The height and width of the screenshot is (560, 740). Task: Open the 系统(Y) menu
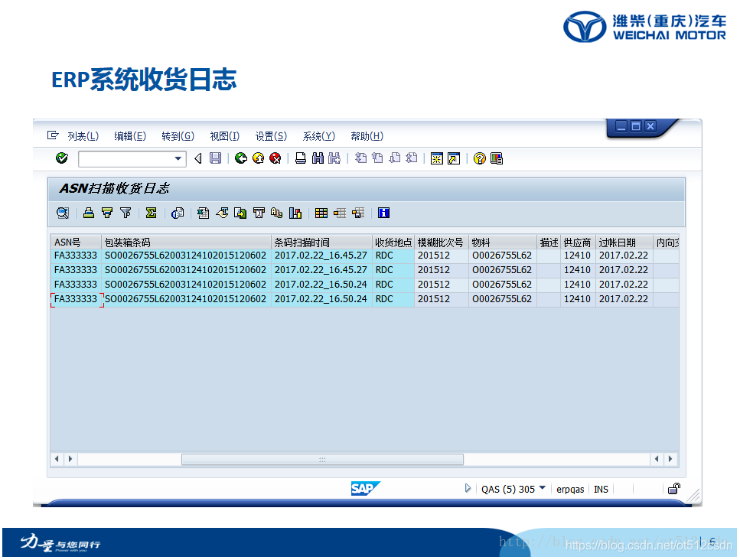[x=318, y=135]
